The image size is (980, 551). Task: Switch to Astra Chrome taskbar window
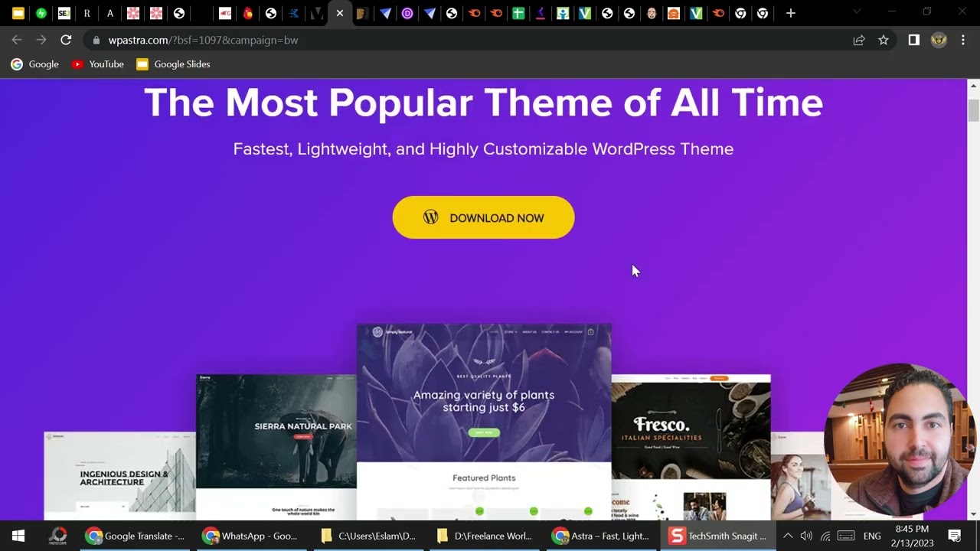click(600, 536)
